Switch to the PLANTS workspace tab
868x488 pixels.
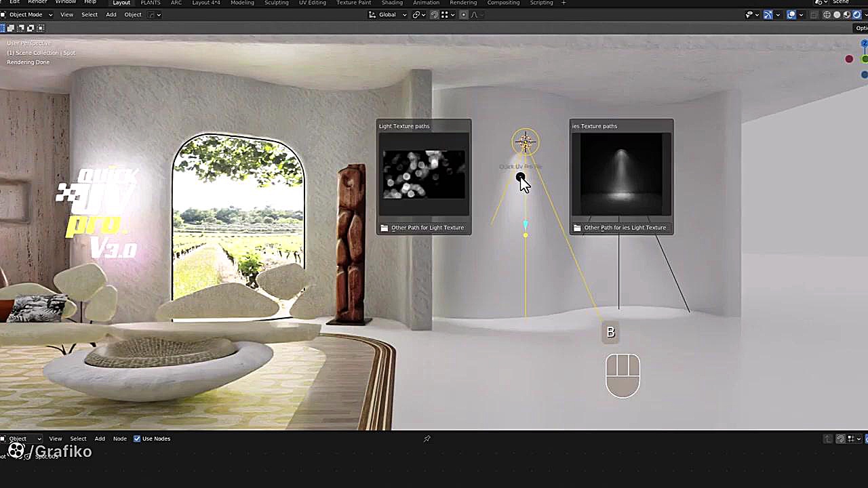tap(151, 3)
